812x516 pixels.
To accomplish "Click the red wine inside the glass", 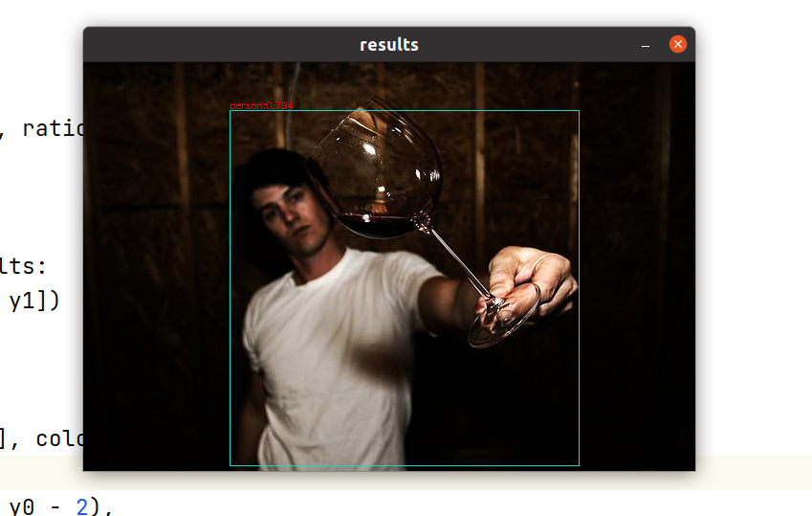I will [x=375, y=226].
